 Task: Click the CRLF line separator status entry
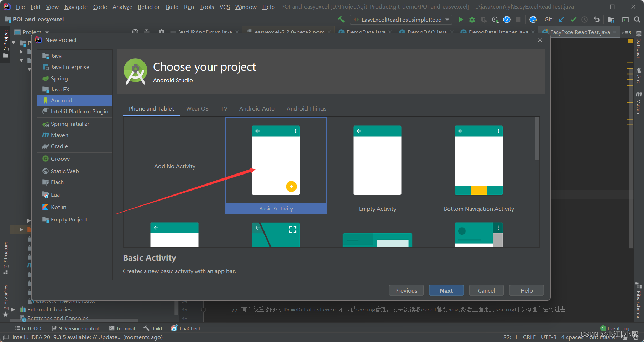pyautogui.click(x=529, y=337)
